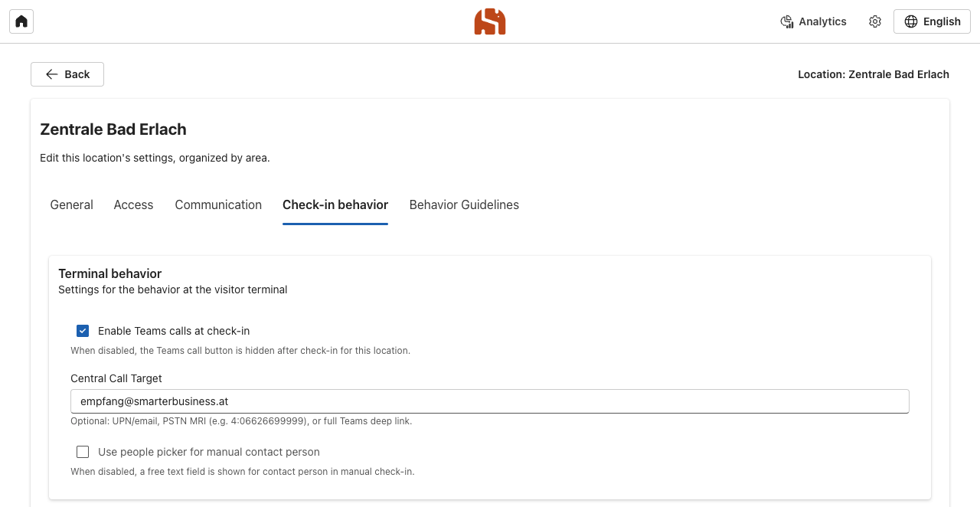This screenshot has width=980, height=507.
Task: Select the Check-in behavior tab
Action: [x=335, y=204]
